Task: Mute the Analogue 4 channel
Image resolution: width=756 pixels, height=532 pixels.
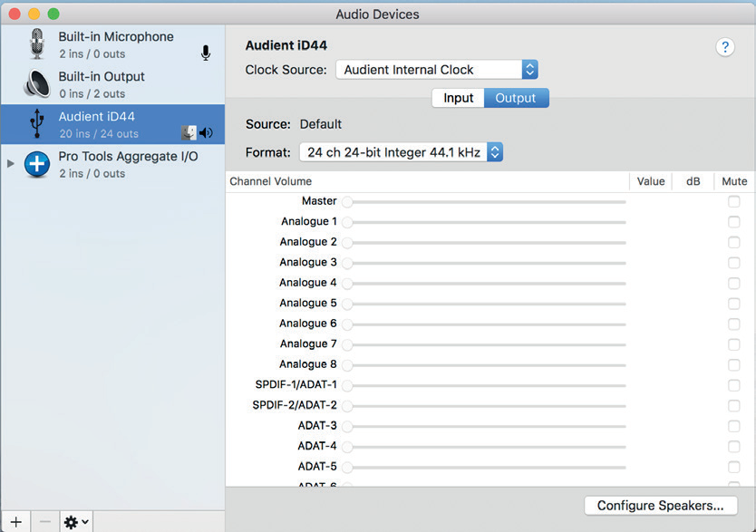Action: (x=734, y=284)
